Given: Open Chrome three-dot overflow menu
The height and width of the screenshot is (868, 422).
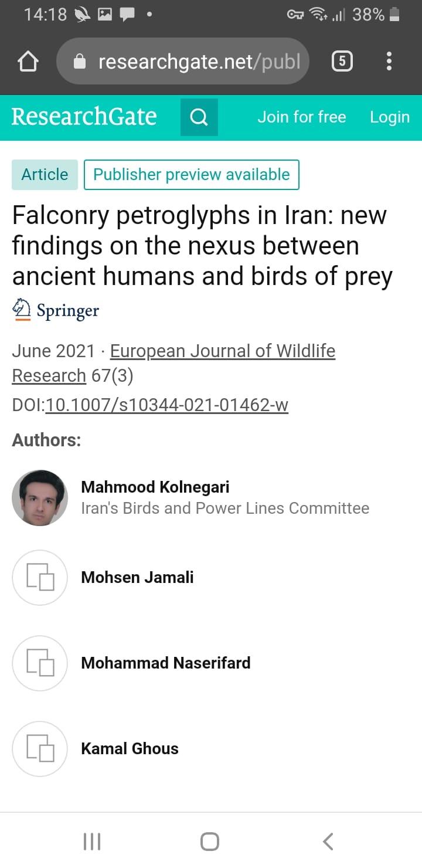Looking at the screenshot, I should (389, 62).
